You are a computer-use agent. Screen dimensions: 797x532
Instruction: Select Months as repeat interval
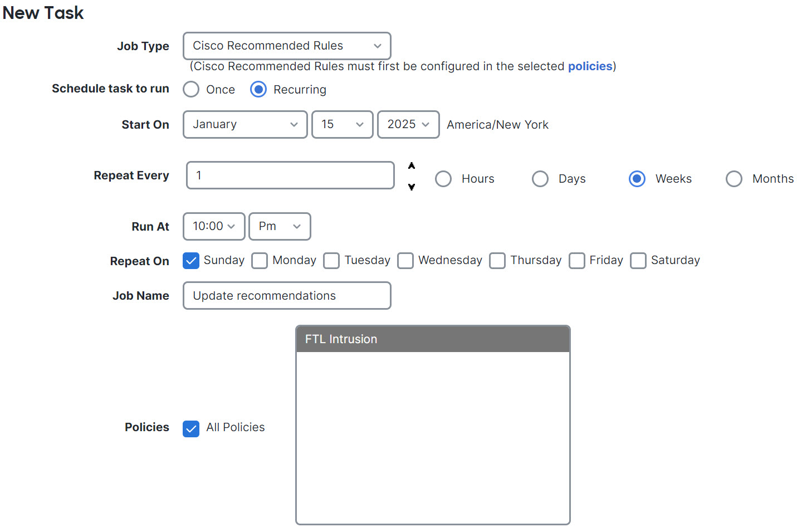[734, 179]
